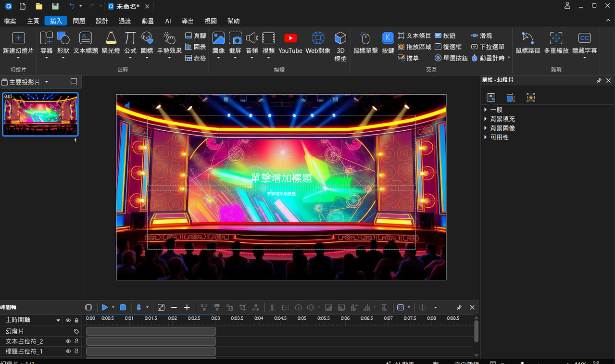Insert a 3D模型 object
Screen dimensions: 615x364
[340, 47]
